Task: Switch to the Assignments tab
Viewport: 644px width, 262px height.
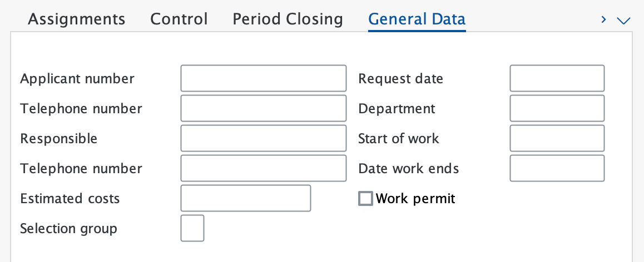Action: pyautogui.click(x=77, y=19)
